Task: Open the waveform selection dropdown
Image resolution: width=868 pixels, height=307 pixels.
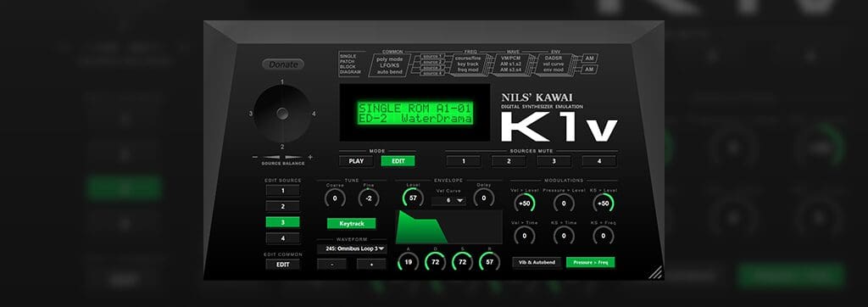Action: (x=352, y=248)
